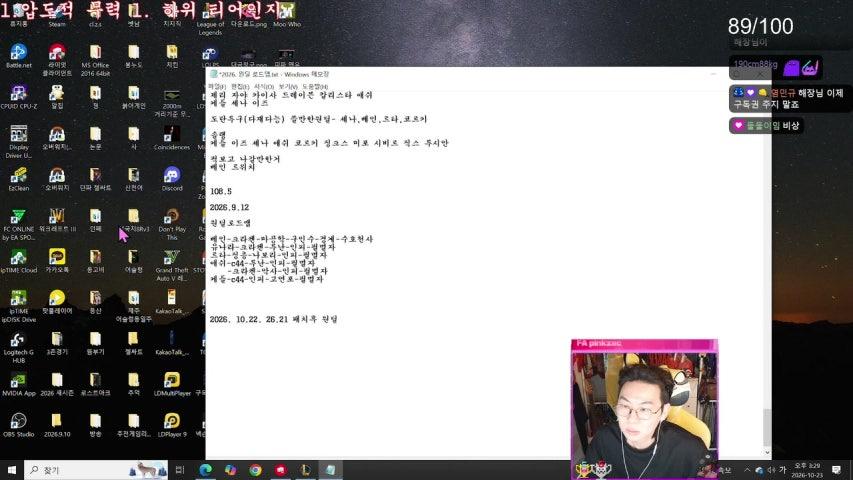Image resolution: width=853 pixels, height=480 pixels.
Task: Launch Warcraft III desktop shortcut
Action: pos(57,220)
